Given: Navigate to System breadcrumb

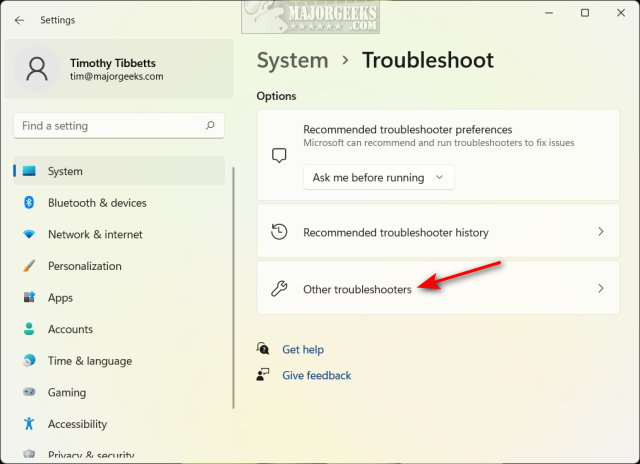Looking at the screenshot, I should [x=292, y=60].
